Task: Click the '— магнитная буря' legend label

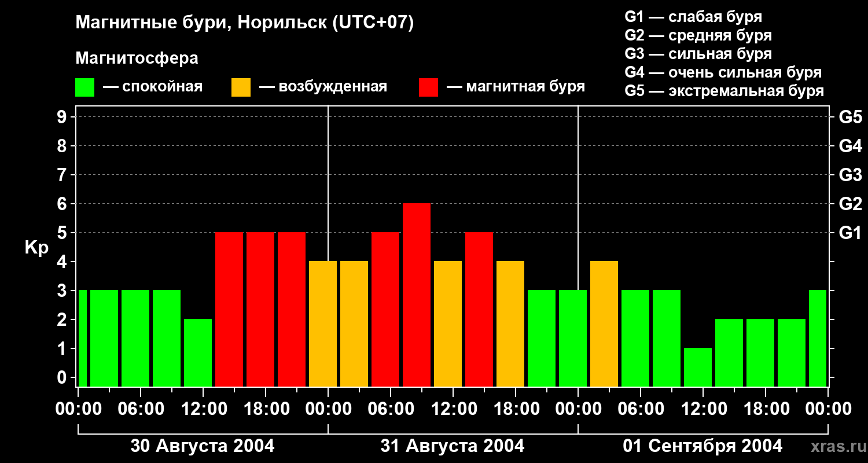Action: (x=516, y=87)
